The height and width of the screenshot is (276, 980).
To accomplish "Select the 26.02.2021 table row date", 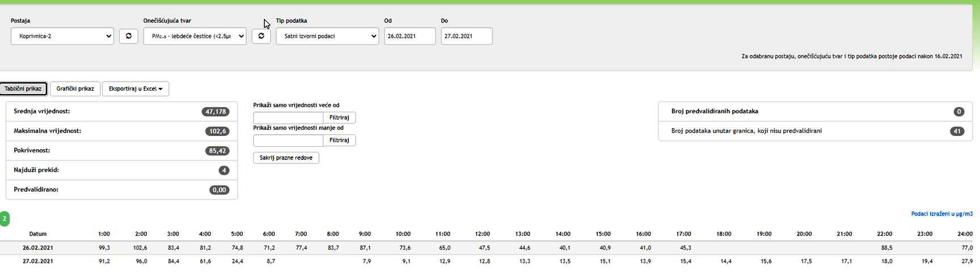I will (x=38, y=248).
